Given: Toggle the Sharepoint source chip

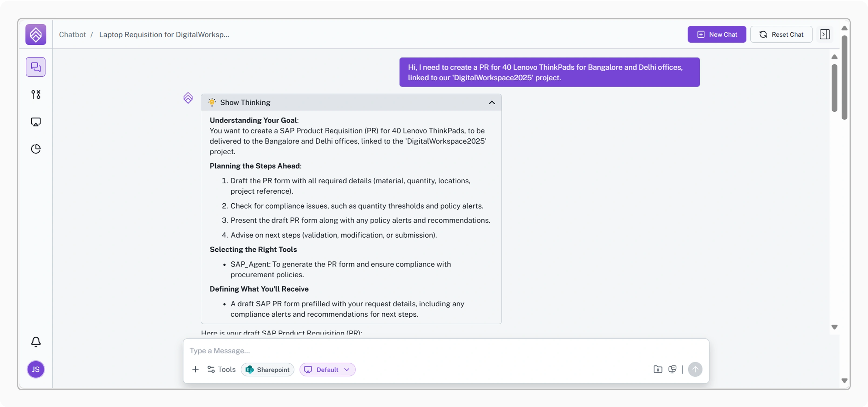Looking at the screenshot, I should pos(267,369).
